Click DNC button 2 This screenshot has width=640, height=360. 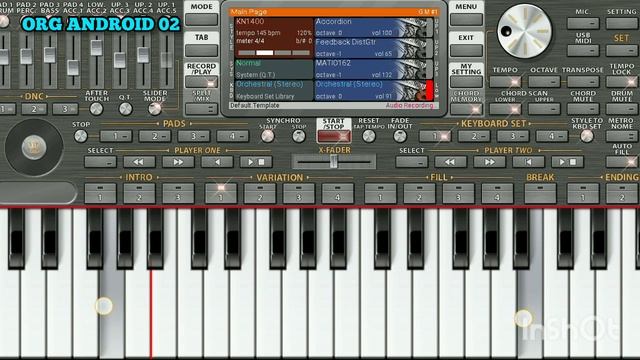[34, 109]
